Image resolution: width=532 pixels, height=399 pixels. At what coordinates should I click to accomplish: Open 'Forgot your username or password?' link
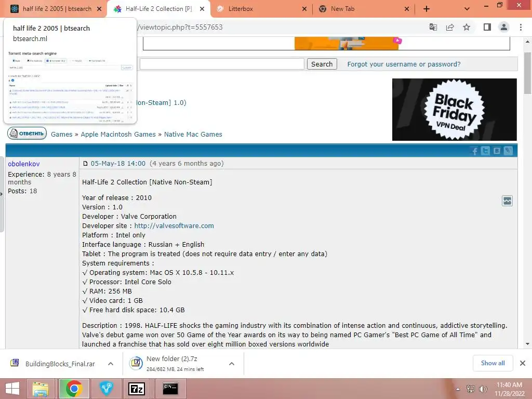pyautogui.click(x=404, y=64)
